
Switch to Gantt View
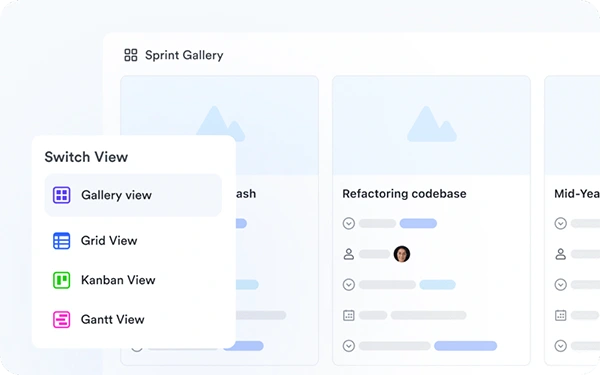point(112,320)
